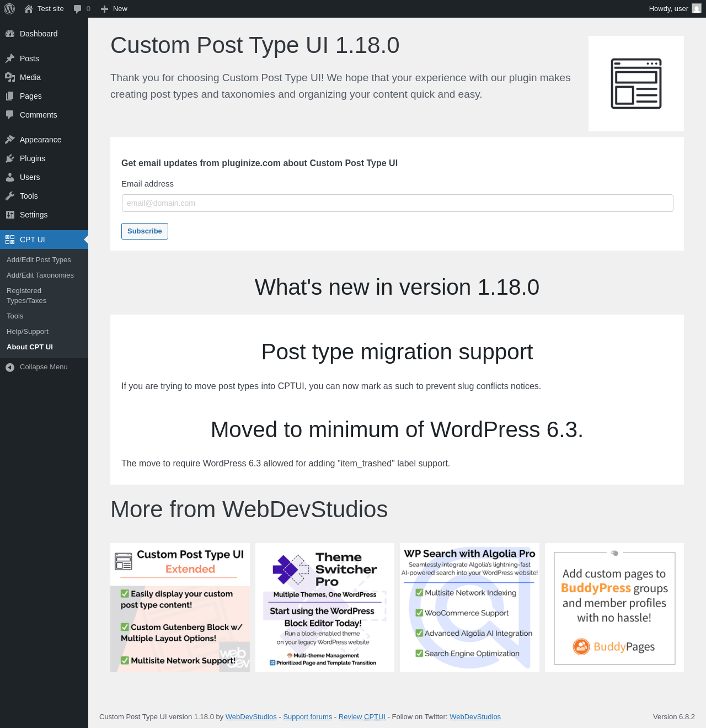The image size is (706, 728).
Task: Click the Settings sliders icon
Action: [x=10, y=215]
